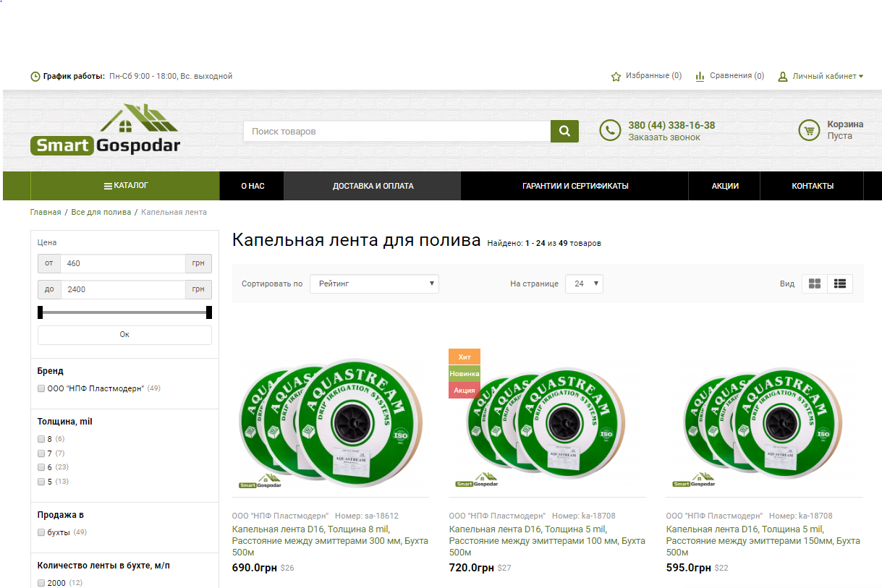Focus the maximum price field 2400
Screen dimensions: 882x588
point(122,289)
